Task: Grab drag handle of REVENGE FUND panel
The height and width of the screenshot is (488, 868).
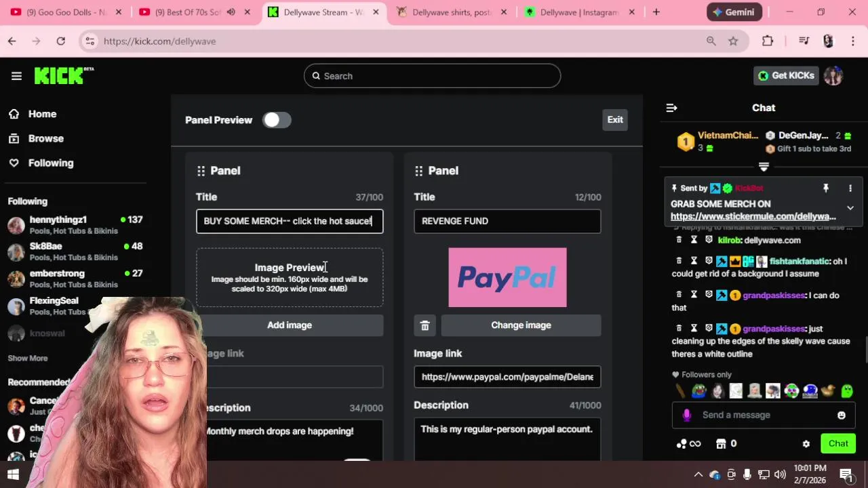Action: [x=418, y=171]
